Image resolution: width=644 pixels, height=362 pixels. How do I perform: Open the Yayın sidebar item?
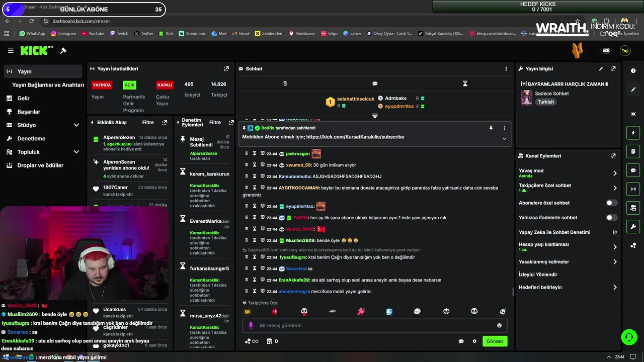43,71
